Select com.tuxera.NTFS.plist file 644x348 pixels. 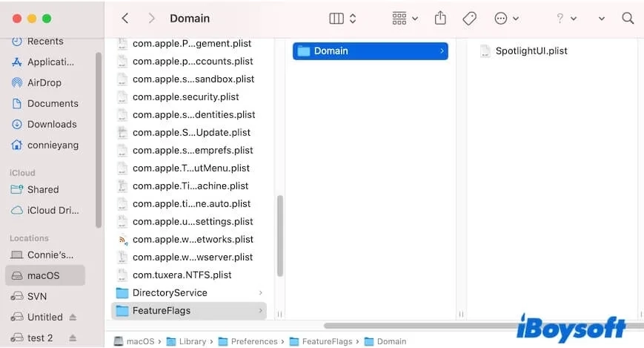(x=182, y=275)
